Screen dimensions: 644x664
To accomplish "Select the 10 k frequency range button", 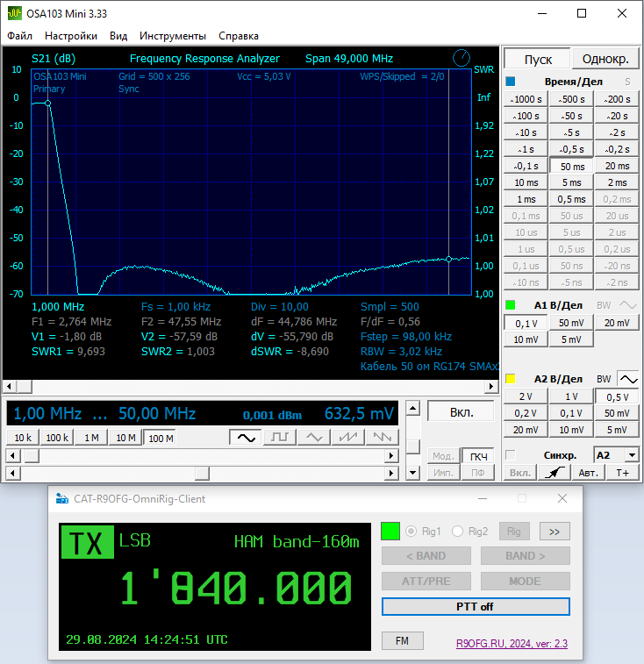I will tap(23, 438).
